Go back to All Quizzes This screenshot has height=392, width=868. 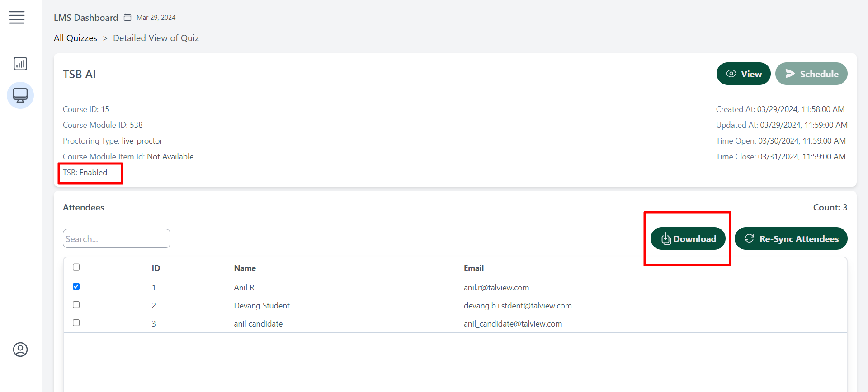pyautogui.click(x=75, y=38)
